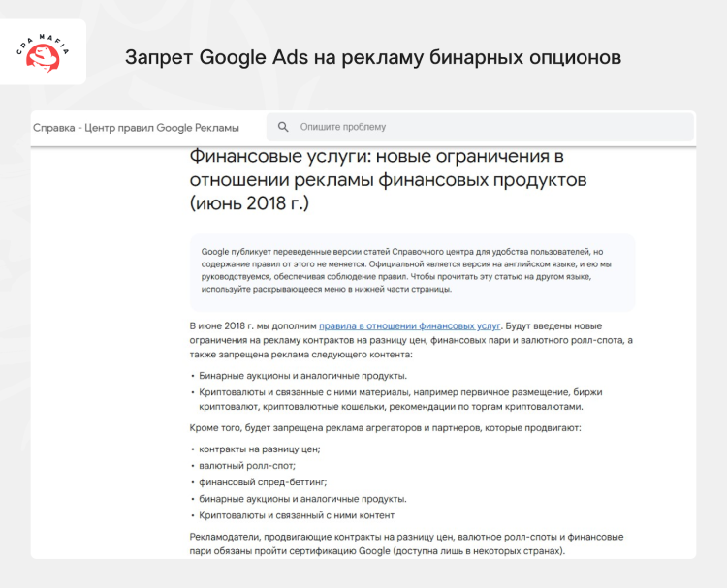Click the line 'Кроме того, будет запрещена реклама агрегаторов'
The height and width of the screenshot is (588, 727).
385,427
